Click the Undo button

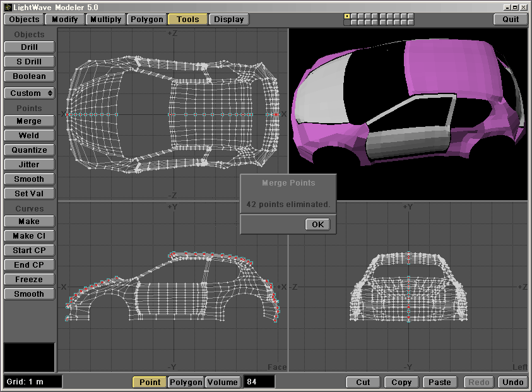[x=512, y=382]
